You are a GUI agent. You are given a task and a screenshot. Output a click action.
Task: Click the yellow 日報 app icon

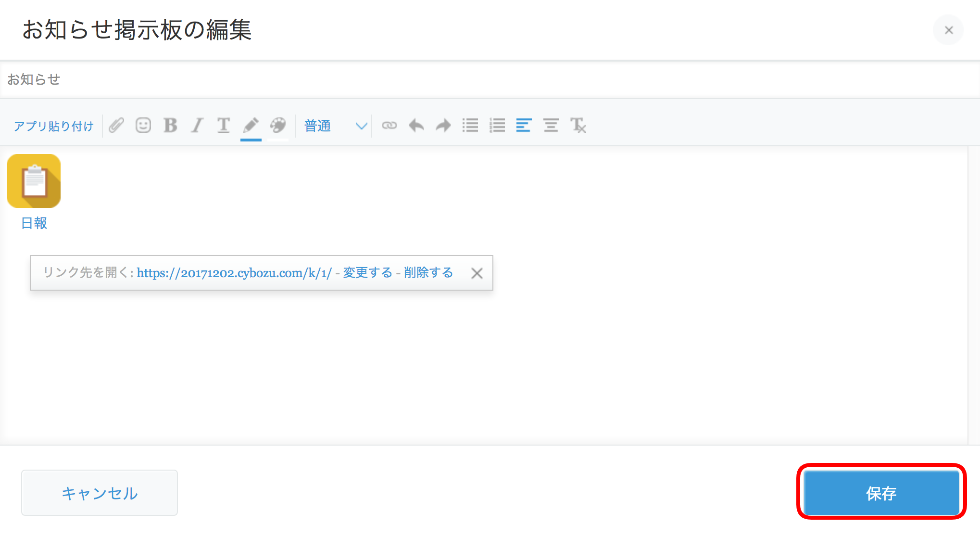pos(34,181)
